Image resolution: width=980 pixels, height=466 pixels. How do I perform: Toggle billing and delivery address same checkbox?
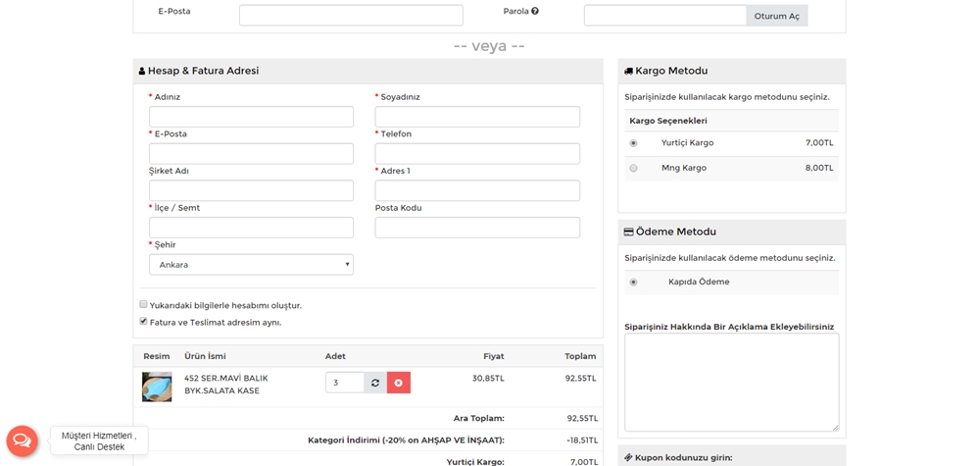click(144, 321)
